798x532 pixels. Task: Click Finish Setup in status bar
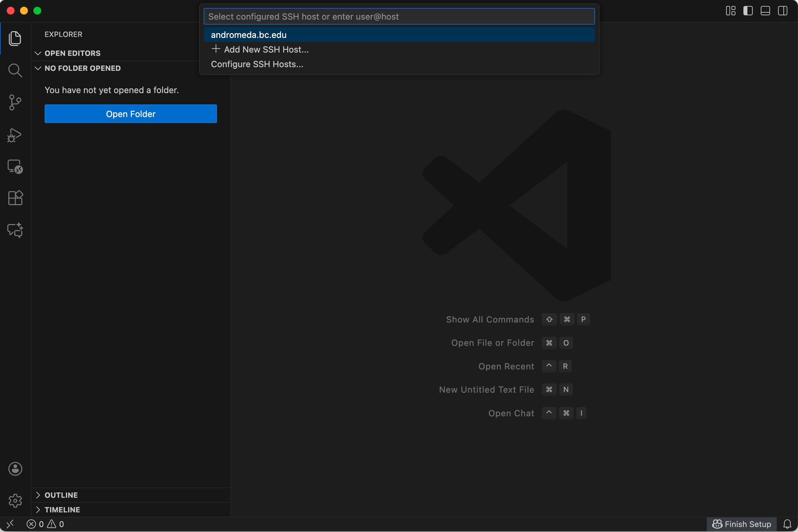pyautogui.click(x=742, y=524)
